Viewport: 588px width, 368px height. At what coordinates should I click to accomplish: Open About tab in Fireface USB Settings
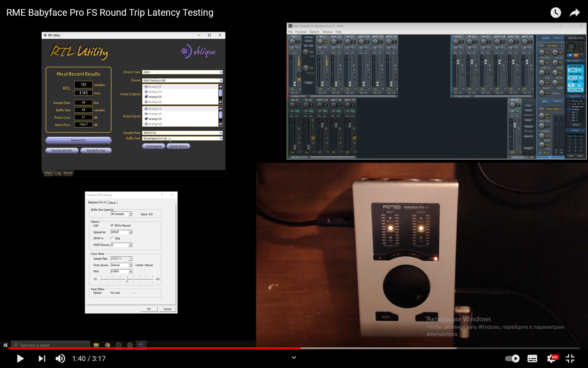pos(112,203)
